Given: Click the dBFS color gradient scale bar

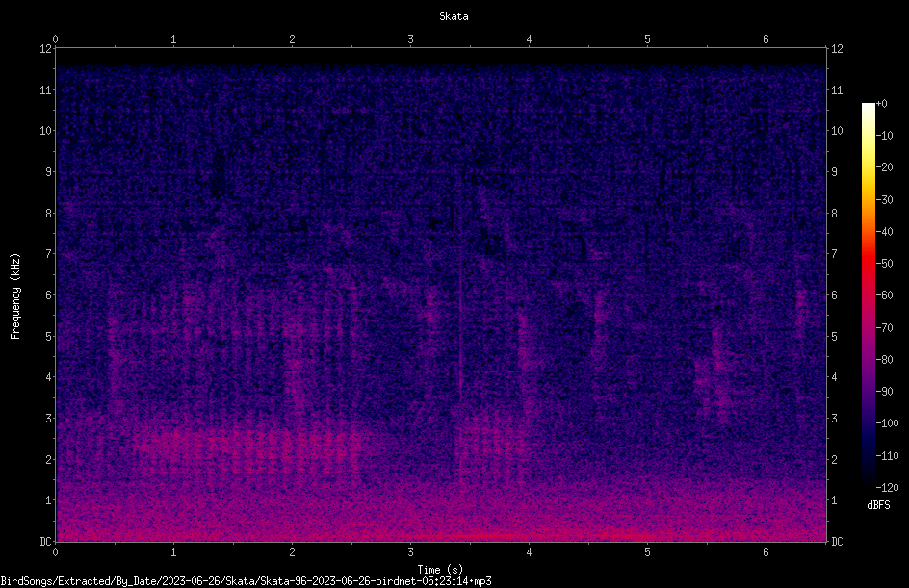Looking at the screenshot, I should pyautogui.click(x=869, y=295).
